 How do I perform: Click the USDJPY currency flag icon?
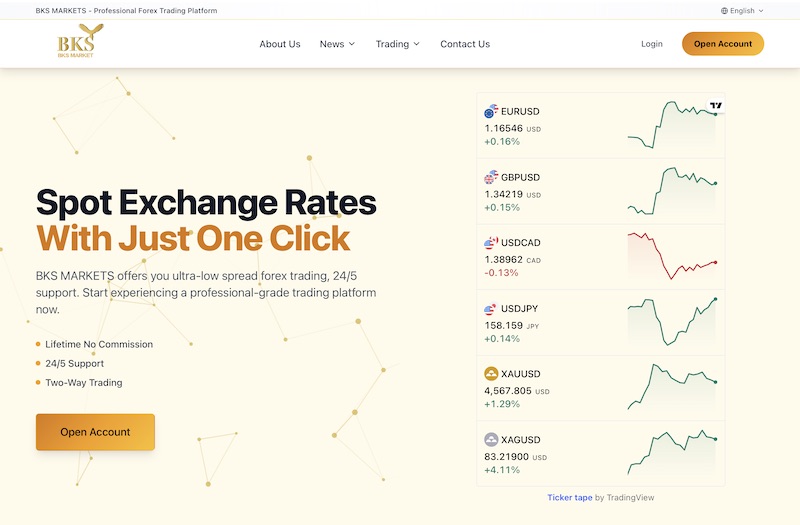490,309
